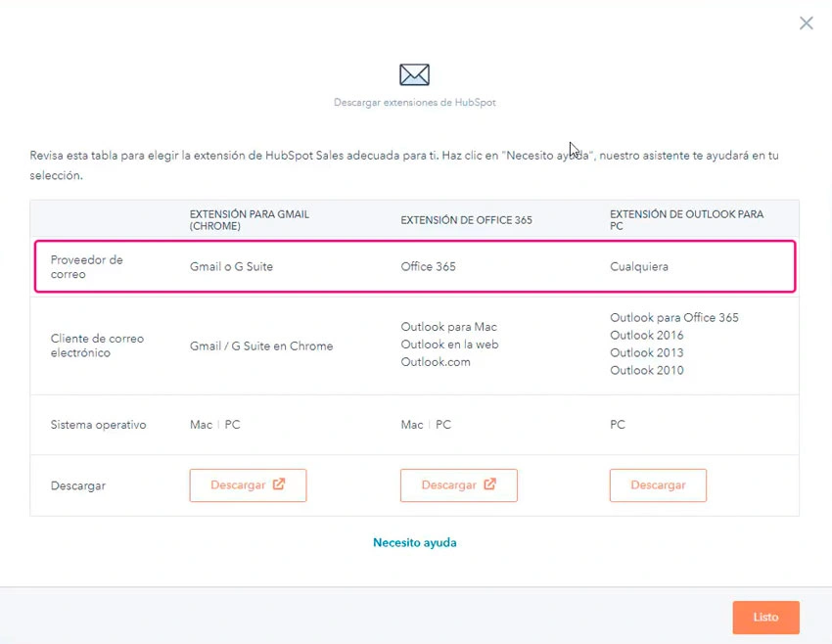The image size is (832, 644).
Task: Click the envelope icon at top
Action: tap(414, 74)
